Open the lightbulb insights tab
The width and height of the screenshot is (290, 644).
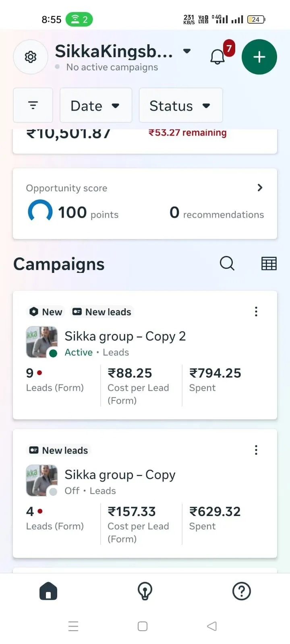(145, 591)
